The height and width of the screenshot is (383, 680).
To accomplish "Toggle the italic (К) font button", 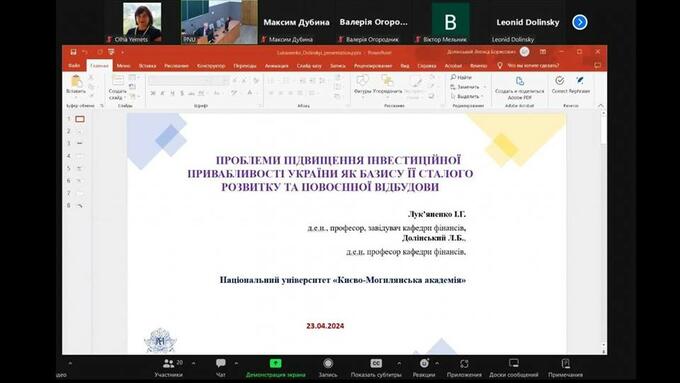I will pyautogui.click(x=162, y=93).
